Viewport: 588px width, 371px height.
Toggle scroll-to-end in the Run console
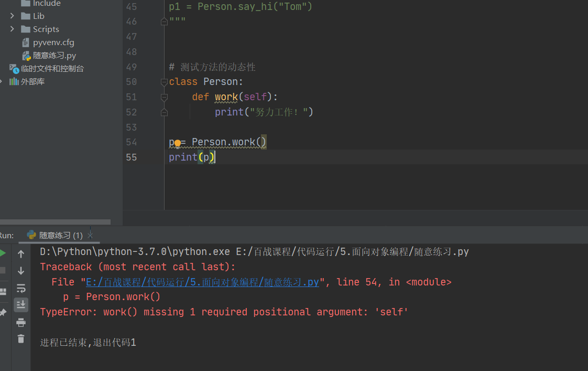coord(21,304)
